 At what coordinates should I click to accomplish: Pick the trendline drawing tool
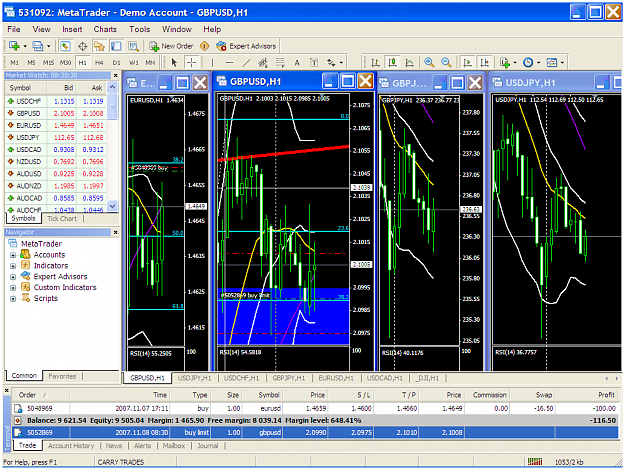(246, 62)
